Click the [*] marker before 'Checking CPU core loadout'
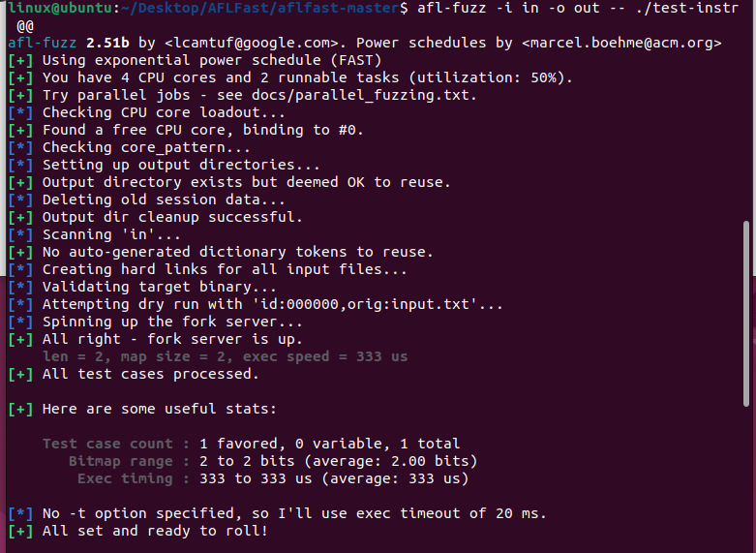Viewport: 756px width, 553px height. click(x=20, y=113)
